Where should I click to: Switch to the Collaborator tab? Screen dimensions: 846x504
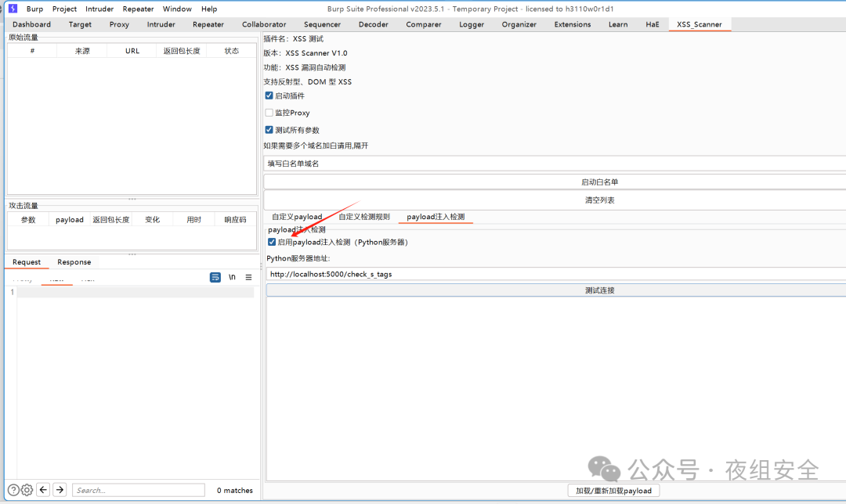click(264, 23)
